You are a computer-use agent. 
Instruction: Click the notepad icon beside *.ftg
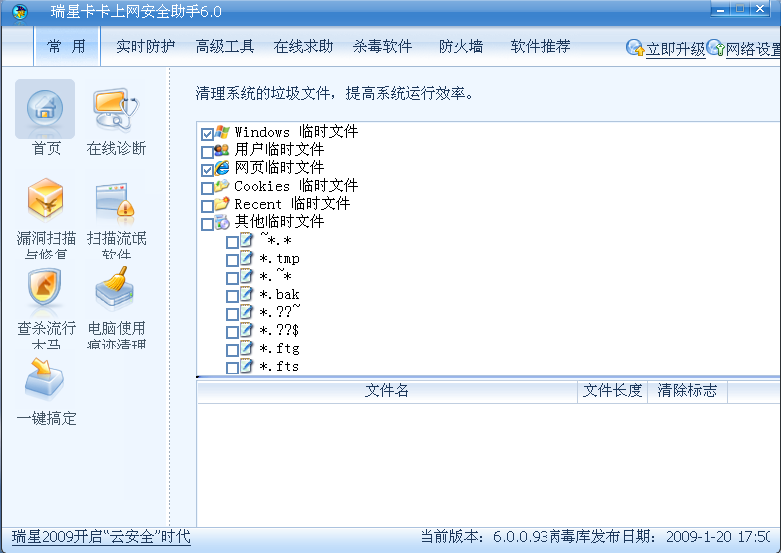(x=247, y=347)
